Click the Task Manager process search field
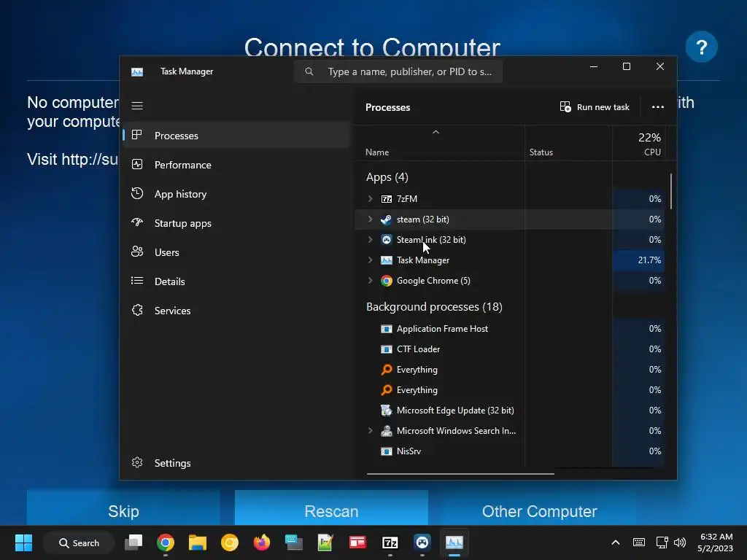Screen dimensions: 747x560 [x=398, y=71]
